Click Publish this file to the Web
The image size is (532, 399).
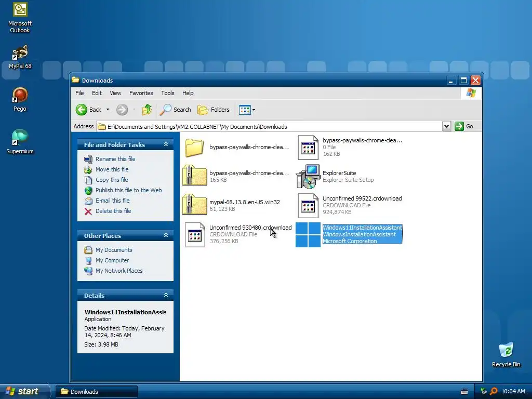tap(129, 190)
